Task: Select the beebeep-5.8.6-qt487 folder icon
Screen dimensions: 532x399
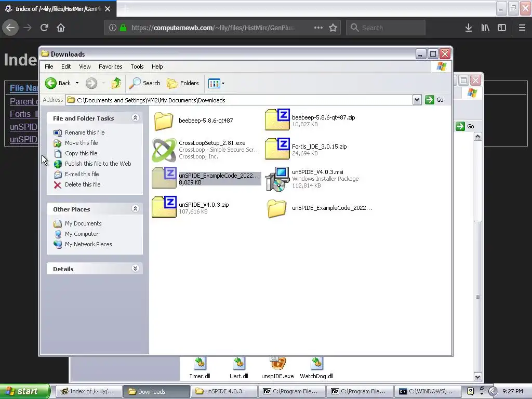Action: (x=164, y=121)
